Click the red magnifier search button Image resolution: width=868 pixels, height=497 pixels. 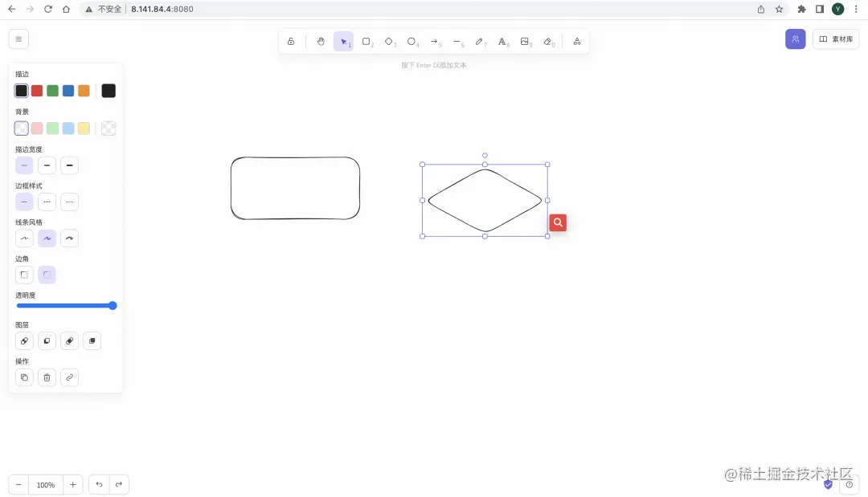(x=558, y=222)
